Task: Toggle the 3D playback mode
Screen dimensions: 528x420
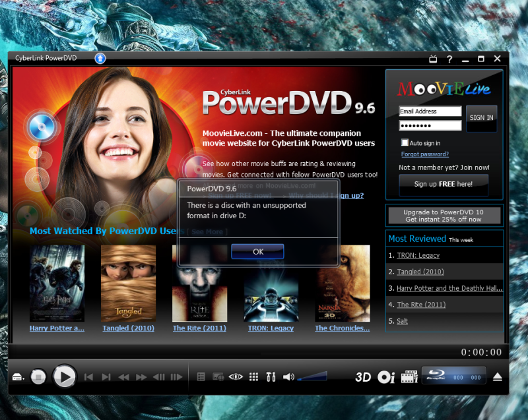Action: tap(364, 377)
